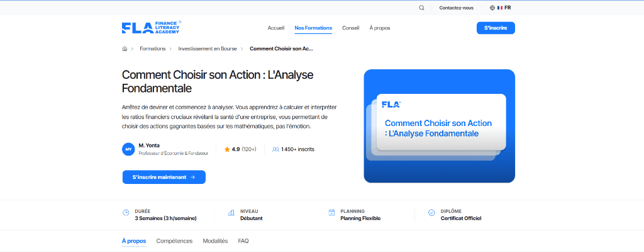Switch to the Modalités tab
This screenshot has width=644, height=252.
point(215,241)
